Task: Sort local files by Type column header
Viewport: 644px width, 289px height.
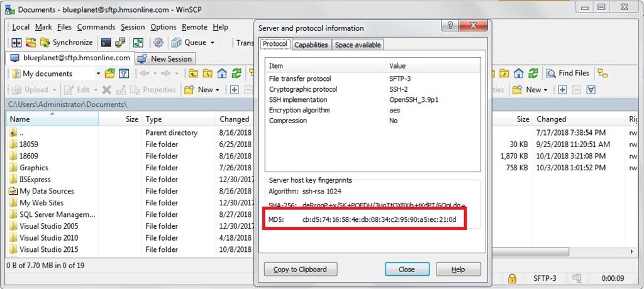Action: (x=178, y=119)
